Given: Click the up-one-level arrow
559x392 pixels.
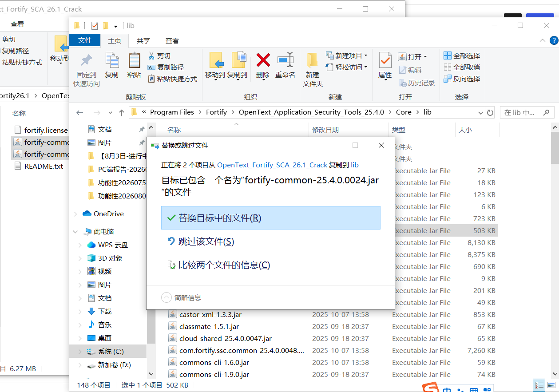Looking at the screenshot, I should pyautogui.click(x=121, y=113).
